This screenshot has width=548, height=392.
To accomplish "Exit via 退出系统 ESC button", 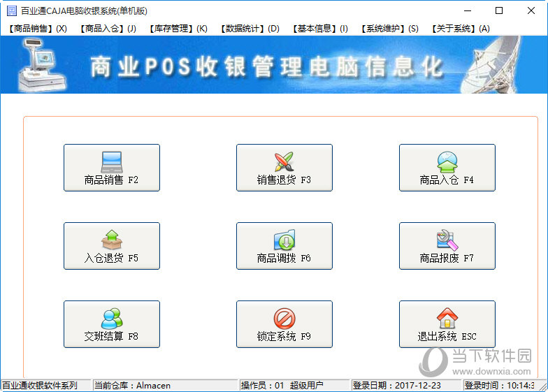I will (x=447, y=324).
